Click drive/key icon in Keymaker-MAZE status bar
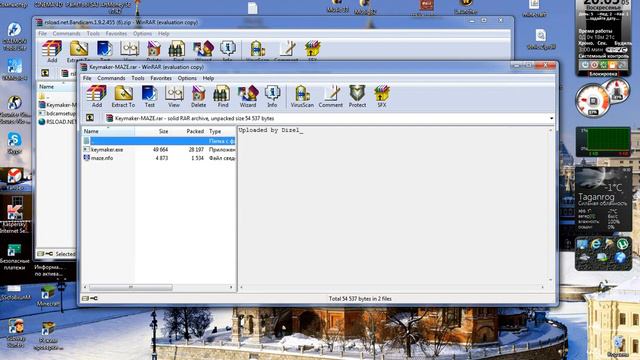This screenshot has width=640, height=360. click(x=89, y=298)
